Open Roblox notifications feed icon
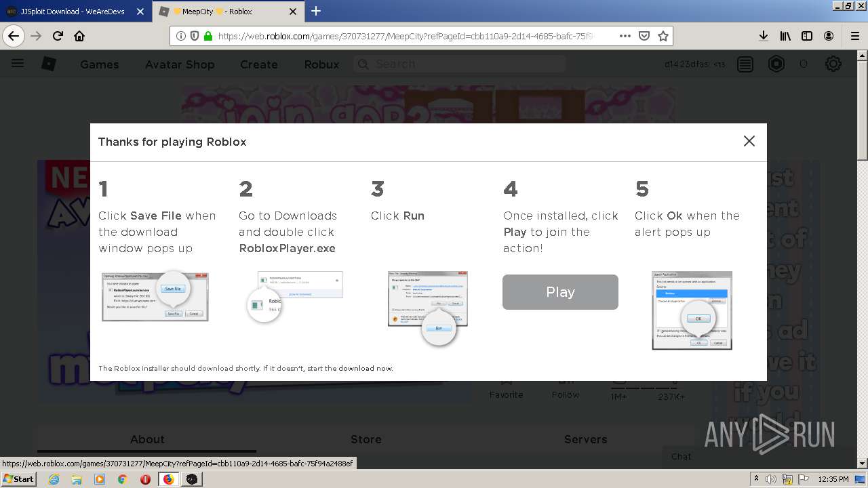The height and width of the screenshot is (488, 868). [745, 64]
